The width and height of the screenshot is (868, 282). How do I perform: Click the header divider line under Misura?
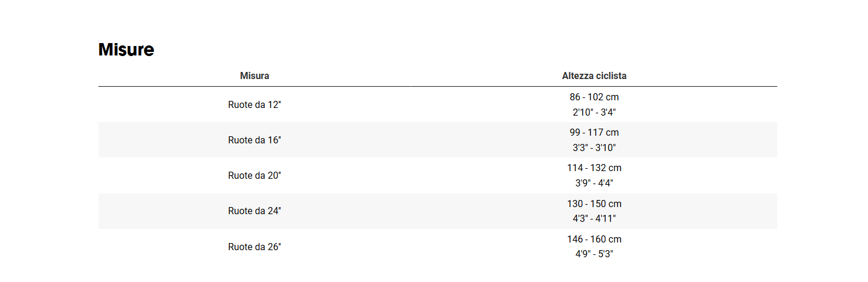coord(255,86)
